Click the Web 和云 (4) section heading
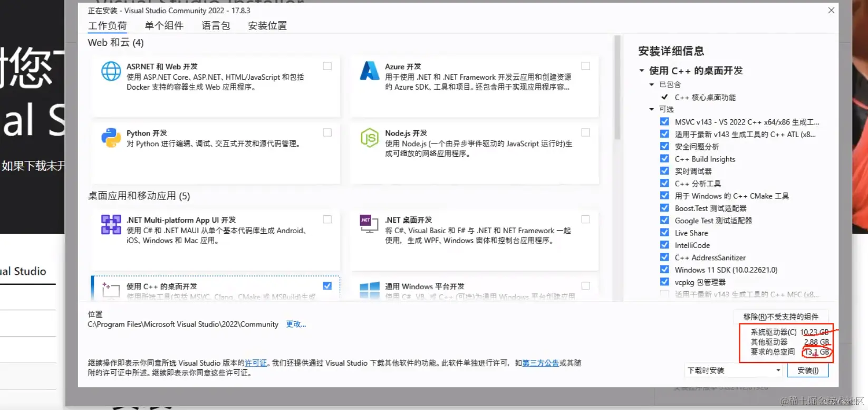Image resolution: width=868 pixels, height=410 pixels. pyautogui.click(x=115, y=42)
